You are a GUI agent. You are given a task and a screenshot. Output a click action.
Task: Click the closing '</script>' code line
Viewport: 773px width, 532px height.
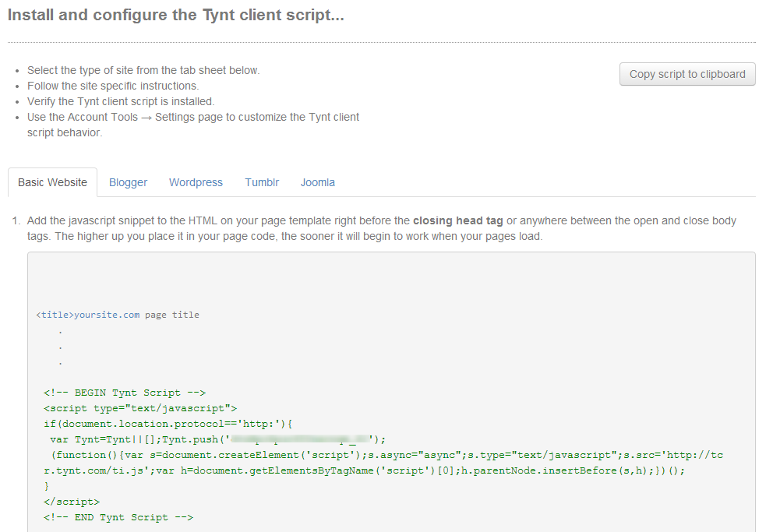72,502
